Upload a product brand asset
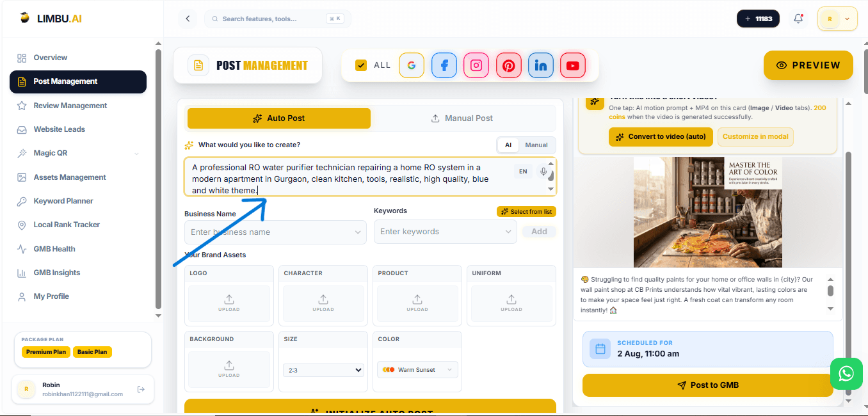Viewport: 868px width, 416px height. click(417, 303)
